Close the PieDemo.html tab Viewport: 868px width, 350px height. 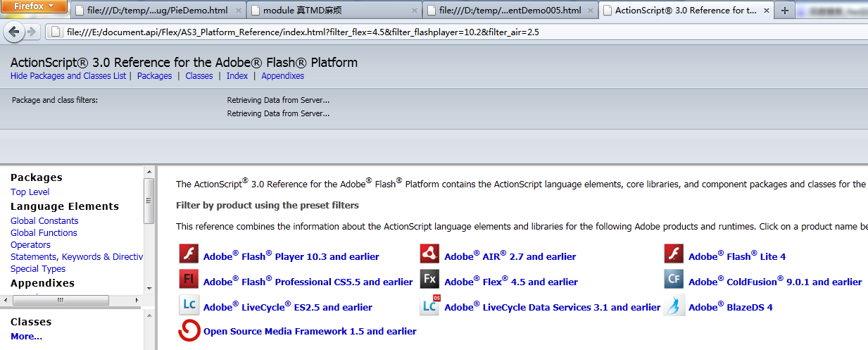tap(237, 11)
